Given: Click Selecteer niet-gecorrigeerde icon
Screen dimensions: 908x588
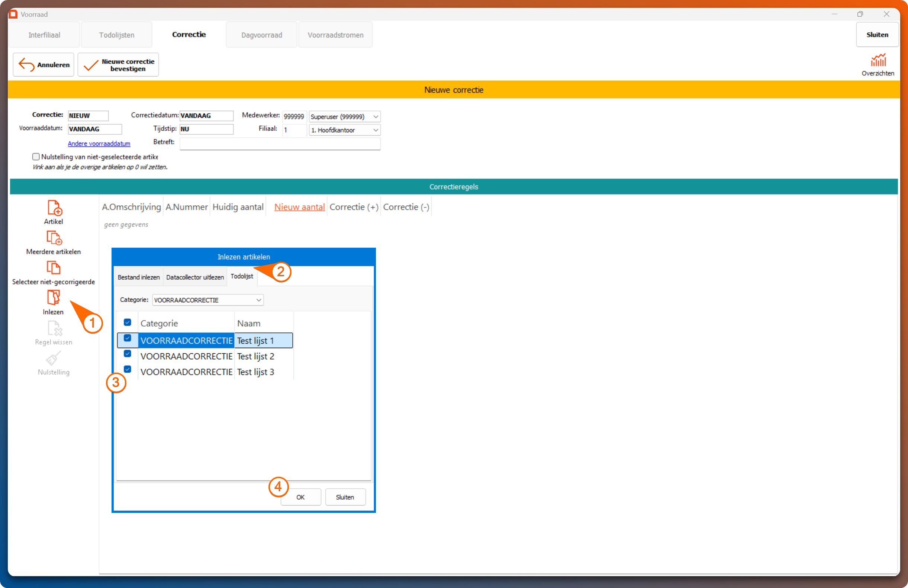Looking at the screenshot, I should tap(54, 268).
